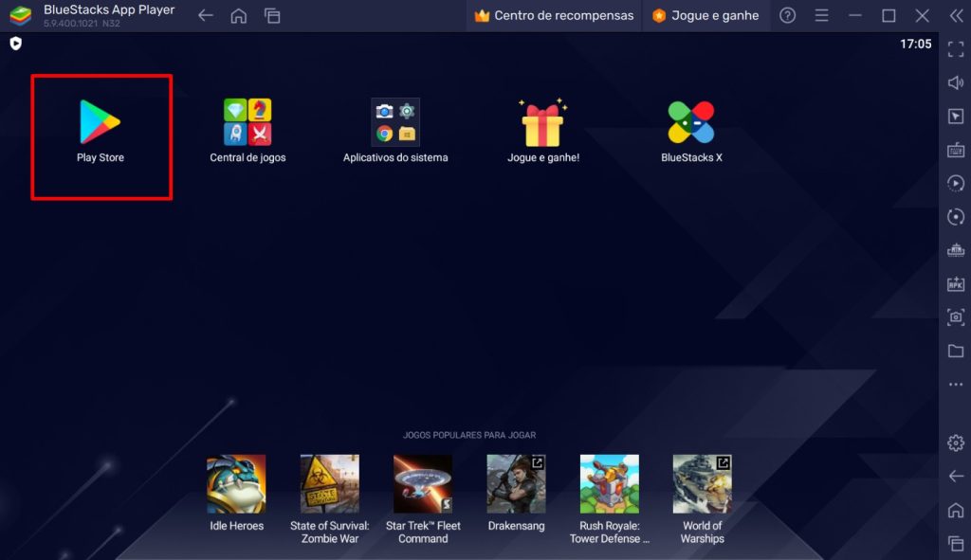Take a screenshot with camera icon

pos(956,316)
